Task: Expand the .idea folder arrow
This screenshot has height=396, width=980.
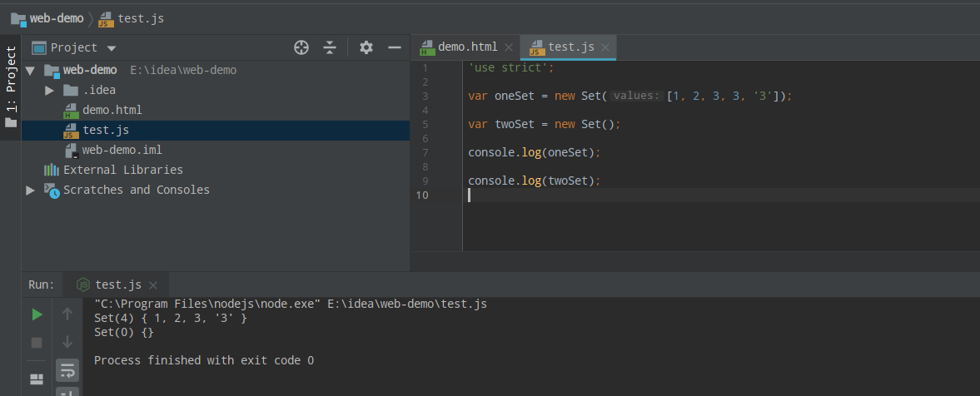Action: click(50, 91)
